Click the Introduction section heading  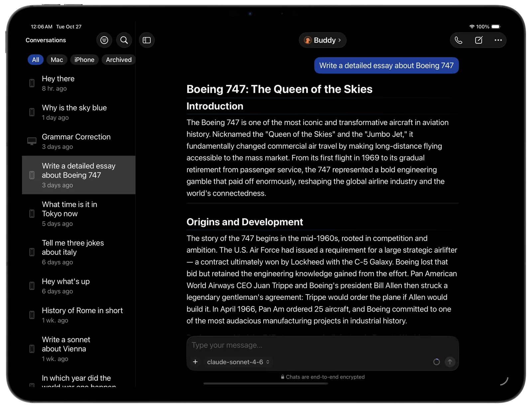[215, 106]
